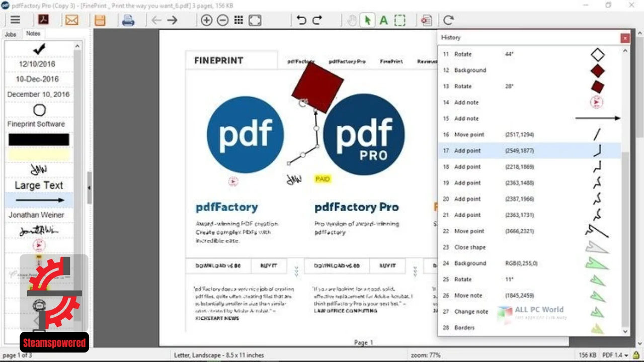Send the PDF via email envelope icon
The width and height of the screenshot is (644, 362).
72,20
